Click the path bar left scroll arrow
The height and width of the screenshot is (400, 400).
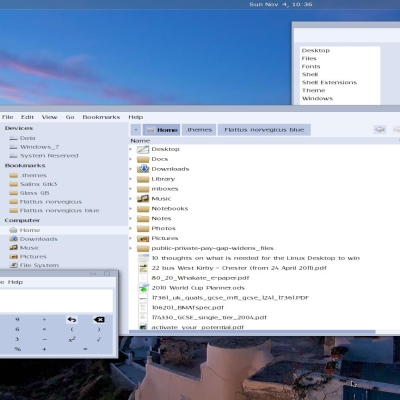(136, 130)
